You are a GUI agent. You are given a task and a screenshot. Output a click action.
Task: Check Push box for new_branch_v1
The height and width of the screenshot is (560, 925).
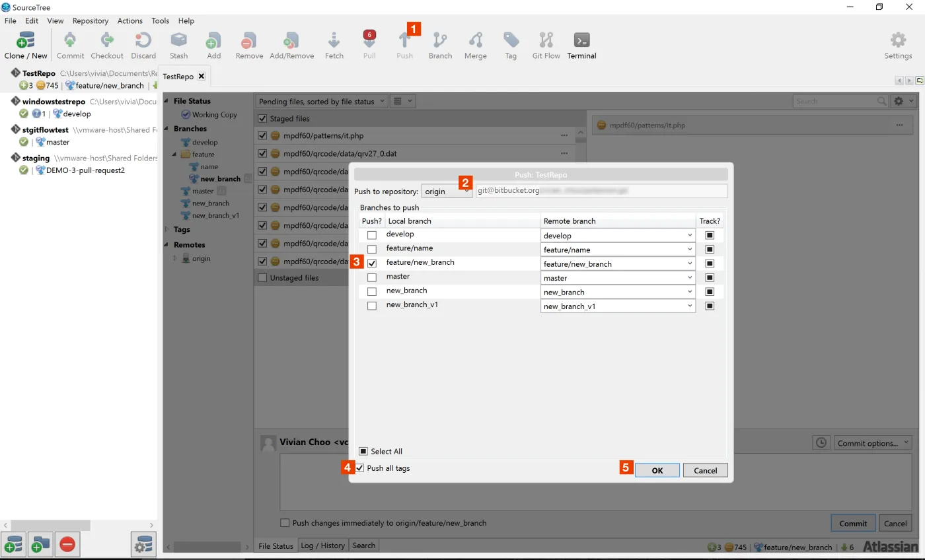click(372, 306)
